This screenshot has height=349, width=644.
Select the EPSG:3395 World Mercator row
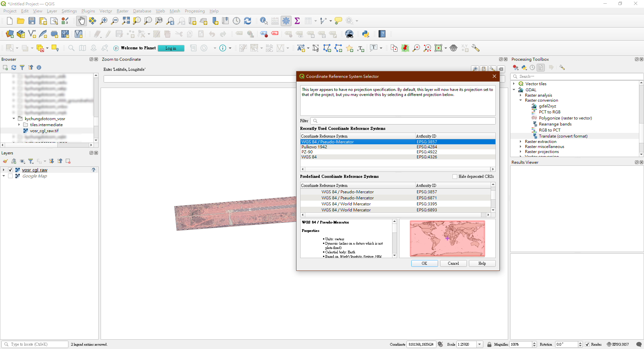tap(396, 204)
